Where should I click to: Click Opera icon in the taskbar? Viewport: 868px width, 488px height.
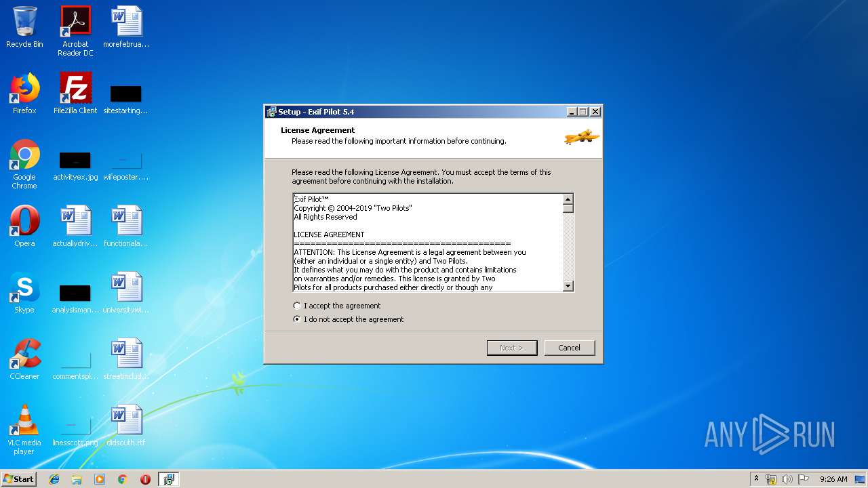(x=145, y=479)
